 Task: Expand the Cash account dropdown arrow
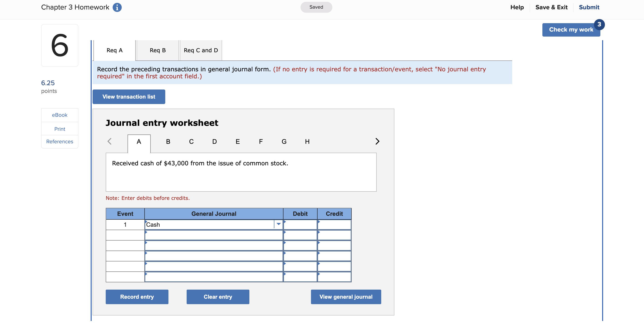[x=278, y=224]
